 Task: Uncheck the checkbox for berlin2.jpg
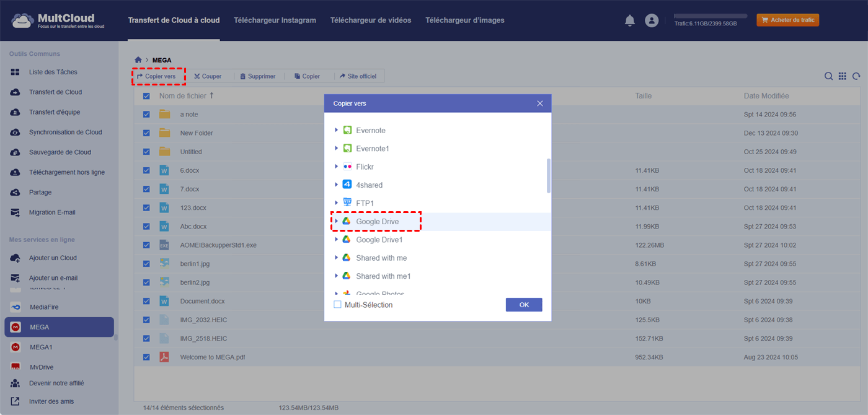(146, 282)
